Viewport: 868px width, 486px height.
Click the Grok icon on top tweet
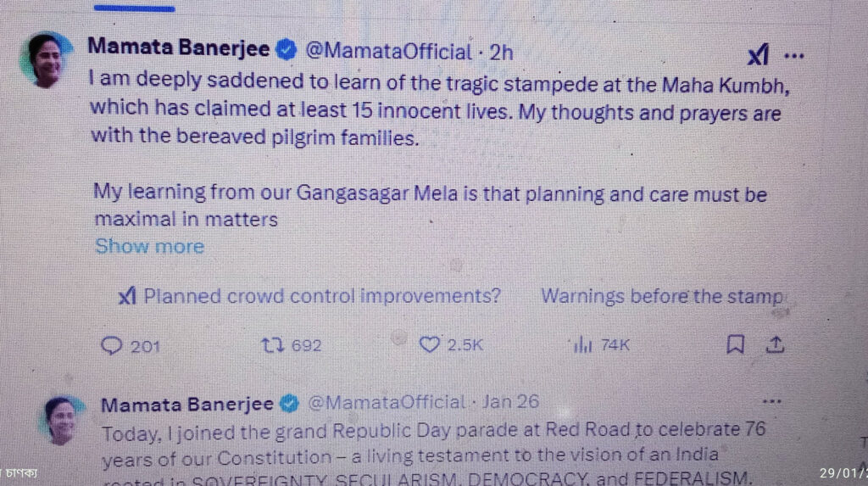pyautogui.click(x=759, y=54)
